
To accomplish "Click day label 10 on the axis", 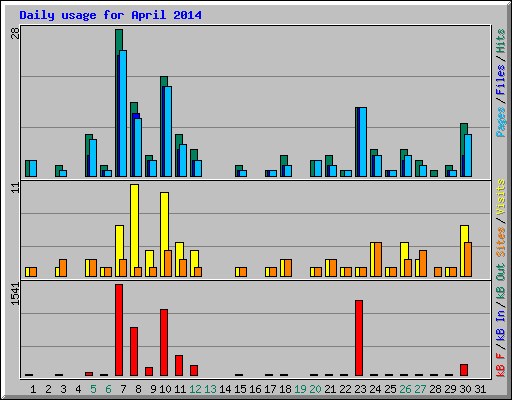I will tap(165, 389).
